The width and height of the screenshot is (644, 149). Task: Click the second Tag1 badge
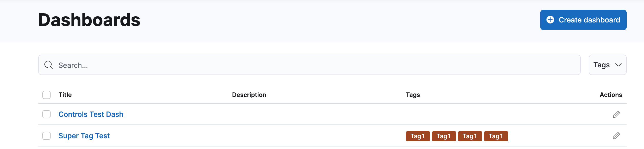[444, 136]
